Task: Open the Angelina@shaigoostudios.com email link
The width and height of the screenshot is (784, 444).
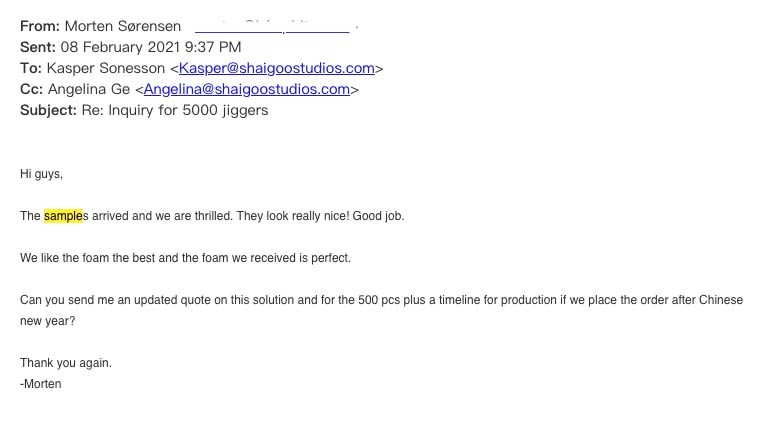Action: point(246,89)
